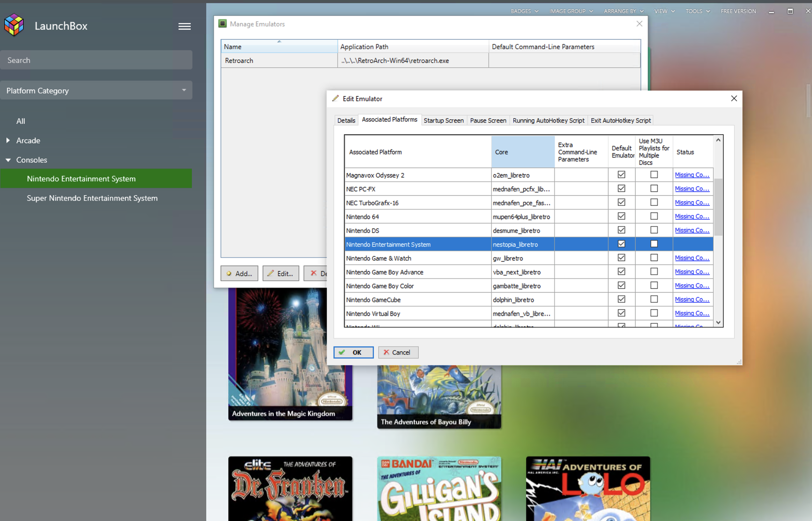812x521 pixels.
Task: Toggle Default Emulator for Nintendo Entertainment System
Action: (621, 244)
